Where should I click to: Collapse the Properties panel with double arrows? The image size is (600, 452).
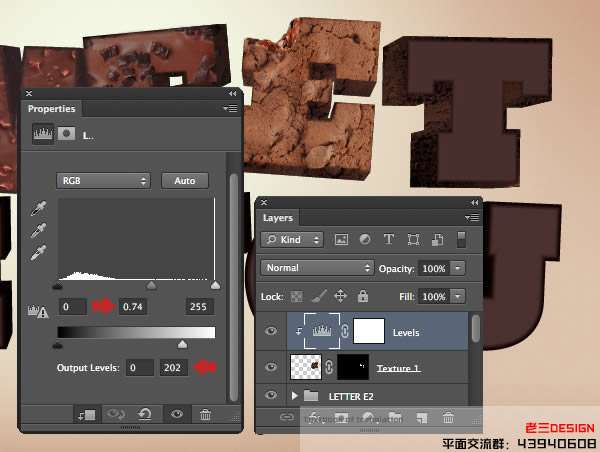tap(232, 94)
